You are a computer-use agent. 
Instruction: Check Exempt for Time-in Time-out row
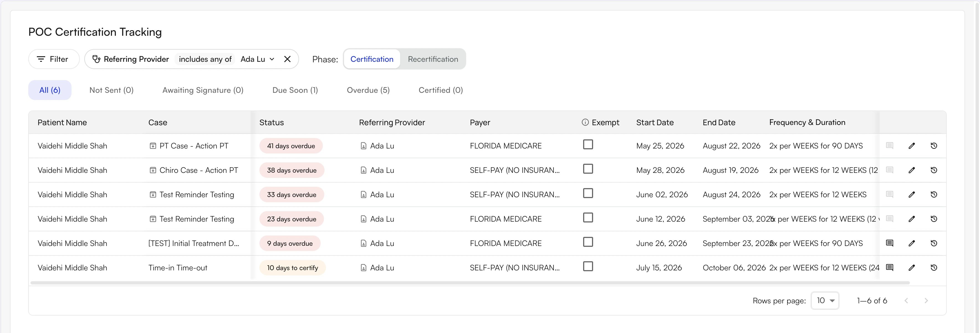588,266
